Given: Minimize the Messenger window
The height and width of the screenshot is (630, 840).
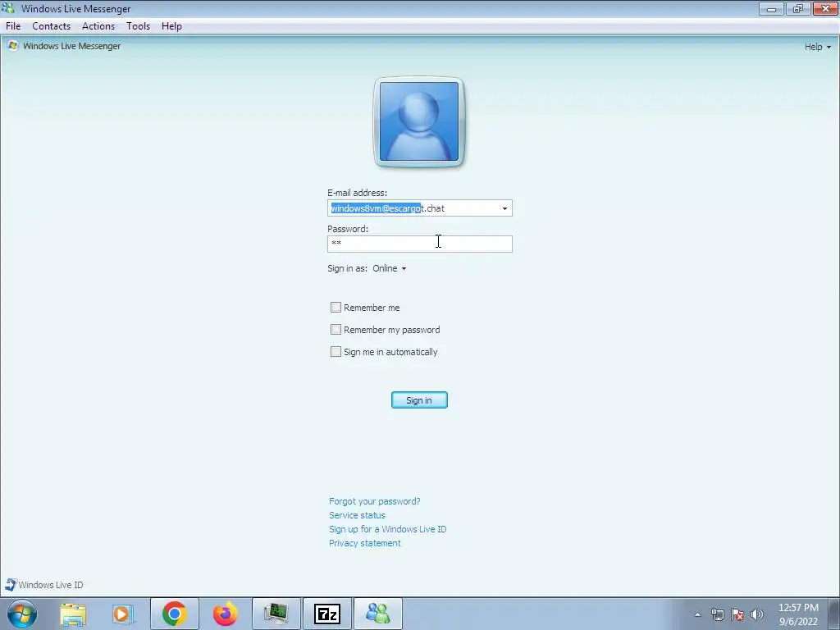Looking at the screenshot, I should tap(771, 8).
